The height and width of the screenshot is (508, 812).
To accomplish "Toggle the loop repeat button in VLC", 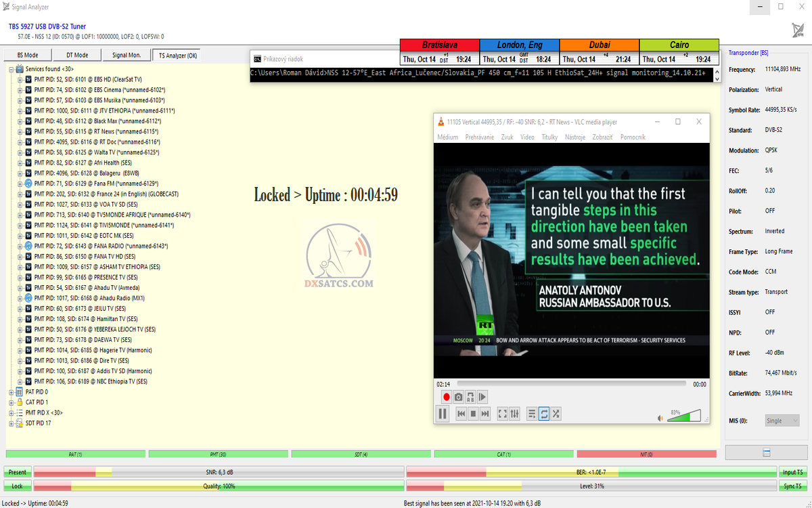I will tap(544, 414).
